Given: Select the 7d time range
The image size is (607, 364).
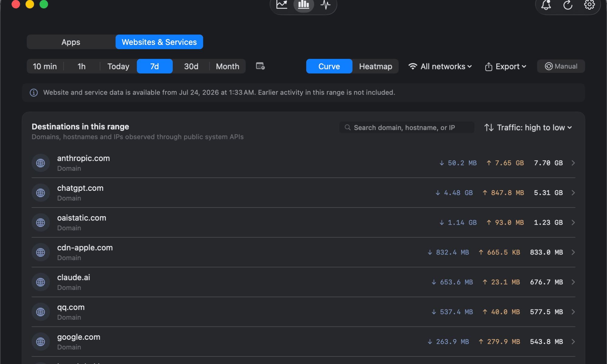Looking at the screenshot, I should 155,66.
